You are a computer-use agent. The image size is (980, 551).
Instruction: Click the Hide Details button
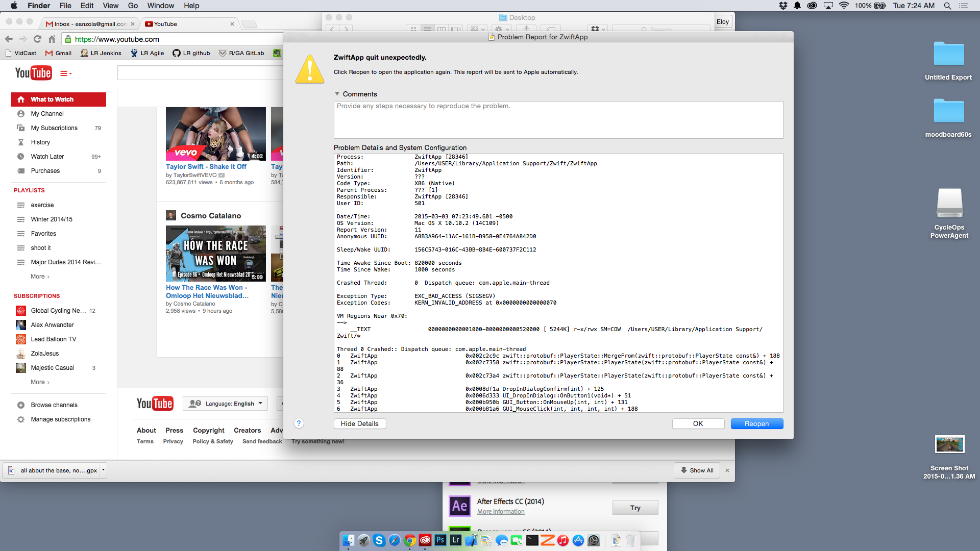click(360, 424)
